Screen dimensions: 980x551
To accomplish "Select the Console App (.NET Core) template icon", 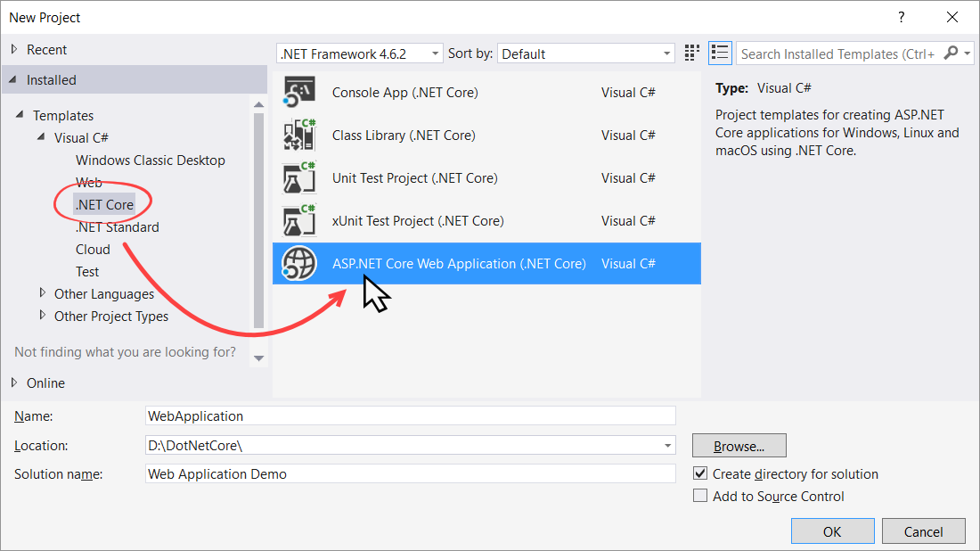I will click(299, 92).
